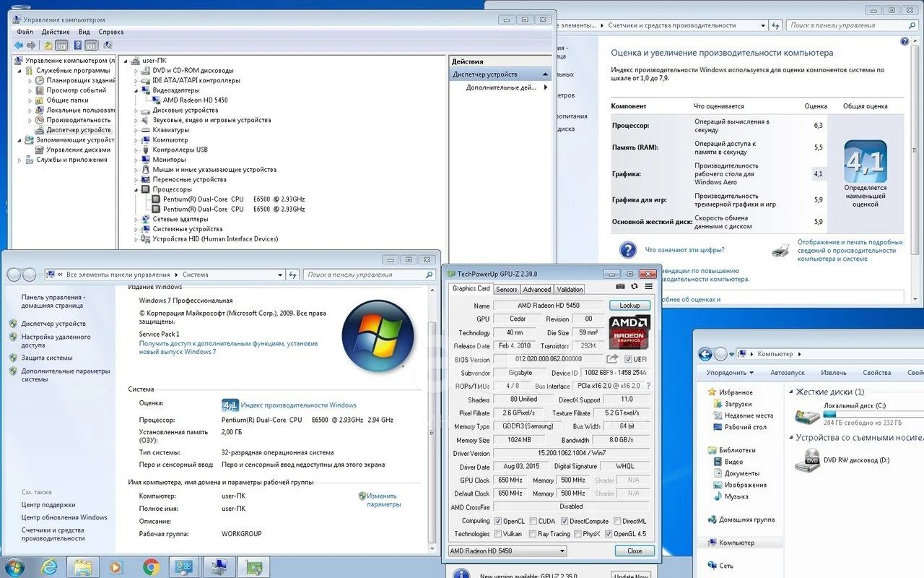Viewport: 924px width, 578px height.
Task: Open Windows Explorer folder icon on taskbar
Action: tap(83, 567)
